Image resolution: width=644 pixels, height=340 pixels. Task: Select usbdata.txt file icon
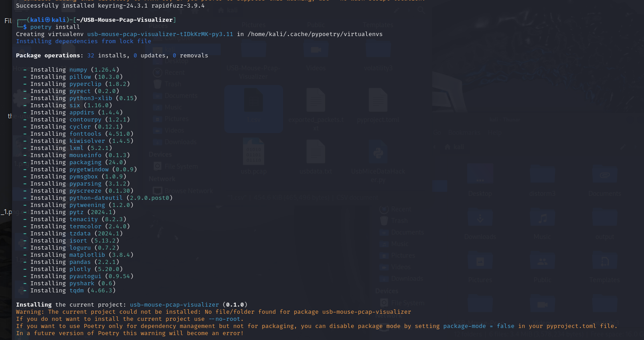(x=316, y=152)
